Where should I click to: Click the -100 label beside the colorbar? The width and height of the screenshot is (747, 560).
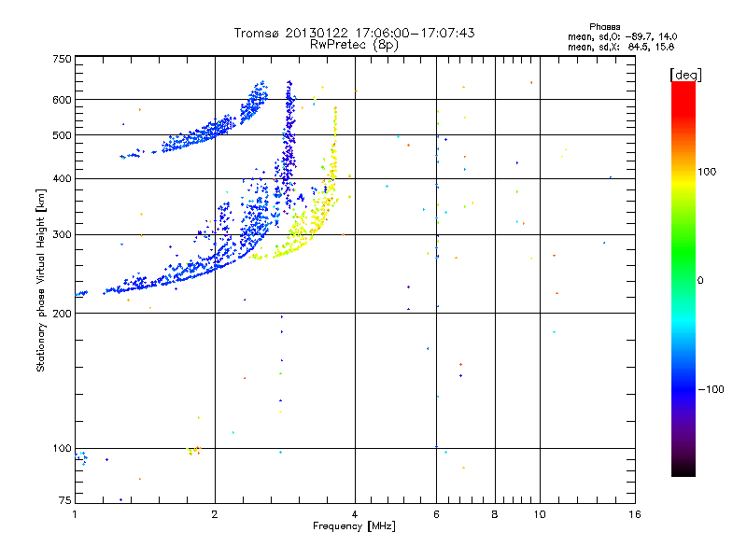point(712,389)
